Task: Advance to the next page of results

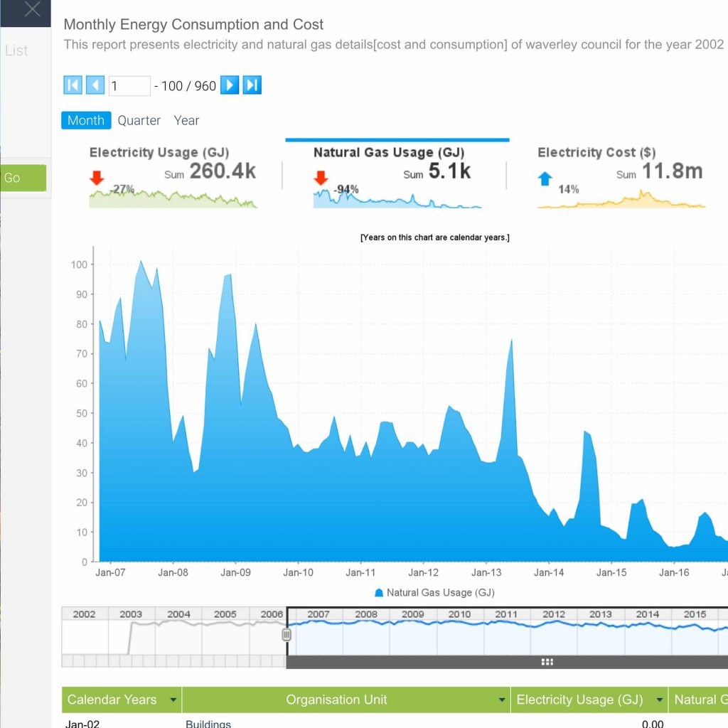Action: click(229, 85)
